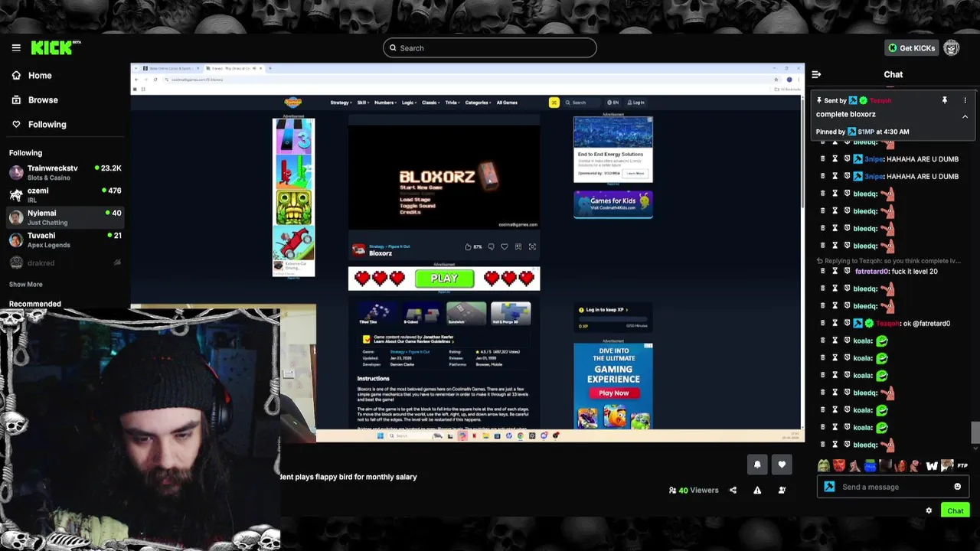Click the moderator hammer badge in the message box
Image resolution: width=980 pixels, height=551 pixels.
pos(829,487)
